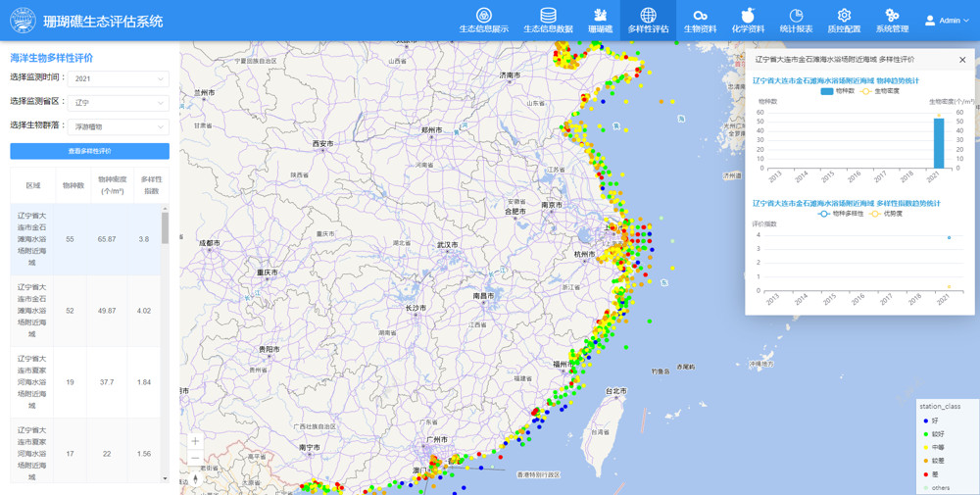
Task: Go to the 珊瑚礁 coral section
Action: point(600,21)
